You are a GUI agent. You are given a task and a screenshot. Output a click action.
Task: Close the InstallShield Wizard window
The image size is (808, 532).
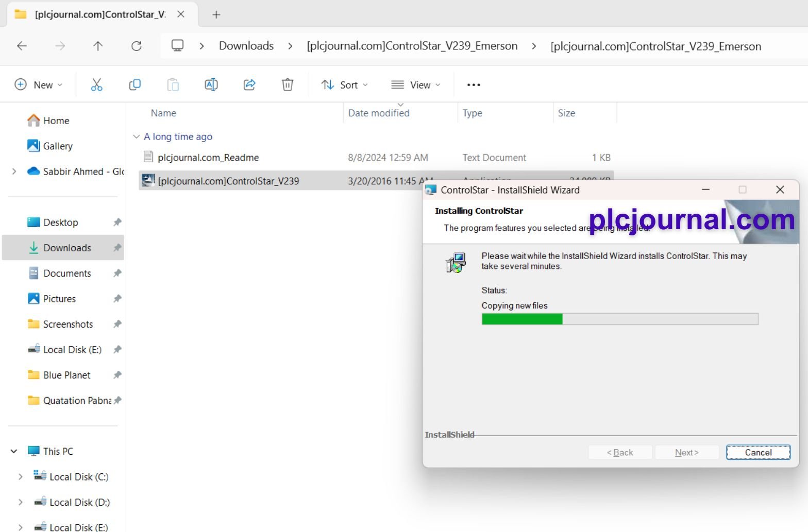780,190
